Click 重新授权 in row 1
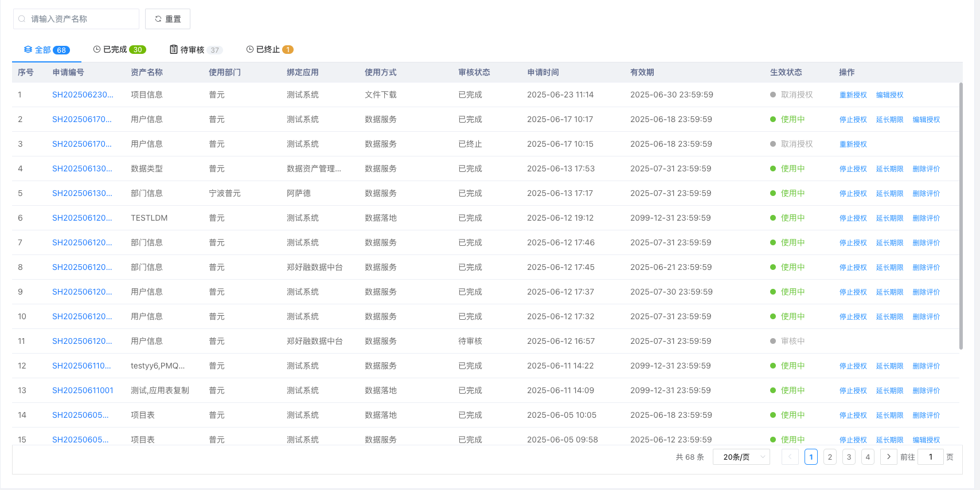Image resolution: width=980 pixels, height=490 pixels. (x=853, y=95)
